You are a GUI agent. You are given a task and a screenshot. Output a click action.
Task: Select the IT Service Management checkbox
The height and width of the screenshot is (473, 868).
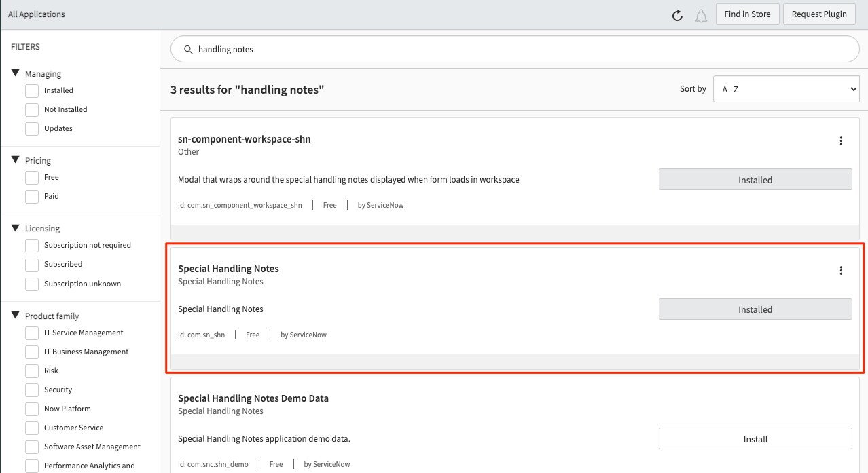pyautogui.click(x=32, y=333)
